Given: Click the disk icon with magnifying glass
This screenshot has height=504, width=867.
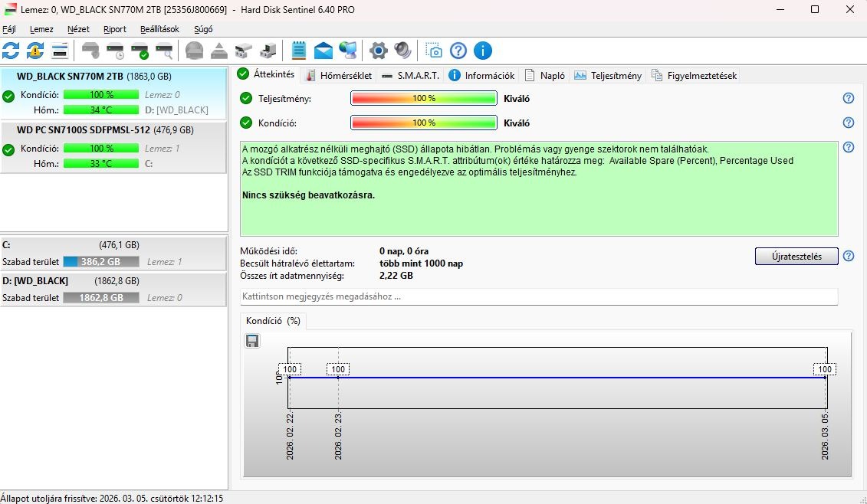Looking at the screenshot, I should [164, 51].
